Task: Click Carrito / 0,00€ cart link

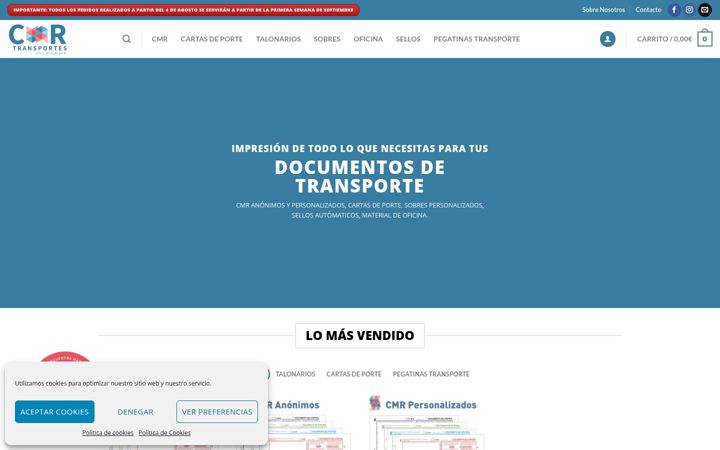Action: (664, 39)
